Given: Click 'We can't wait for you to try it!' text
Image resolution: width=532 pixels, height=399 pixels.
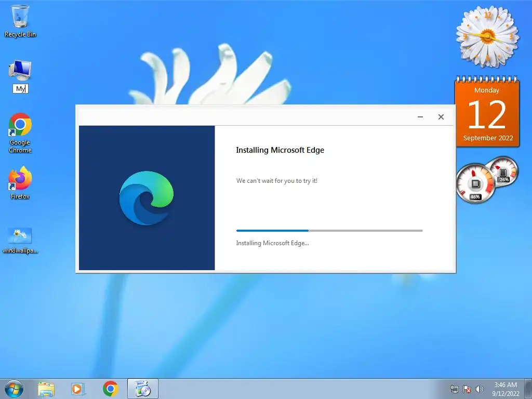Looking at the screenshot, I should tap(277, 181).
